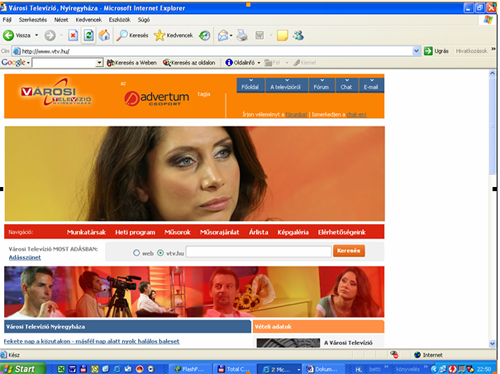This screenshot has width=500, height=374.
Task: Click Keresés az oldalon in Google toolbar
Action: (189, 63)
